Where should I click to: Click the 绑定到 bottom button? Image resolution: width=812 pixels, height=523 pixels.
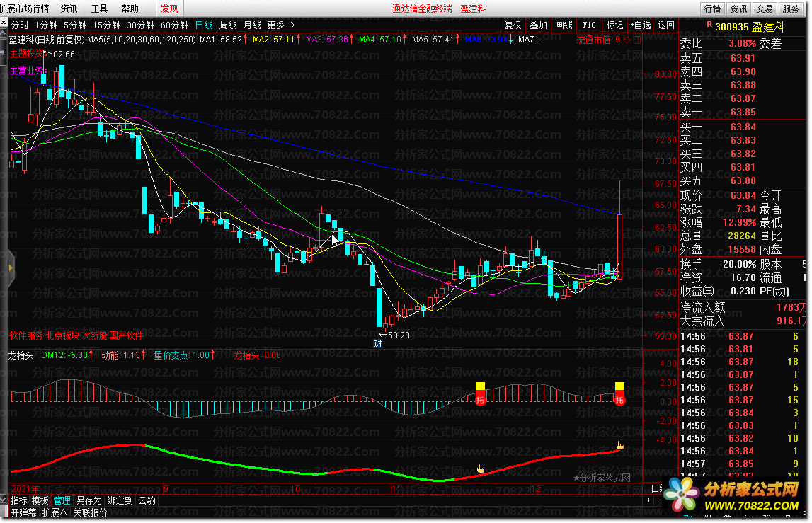(120, 500)
